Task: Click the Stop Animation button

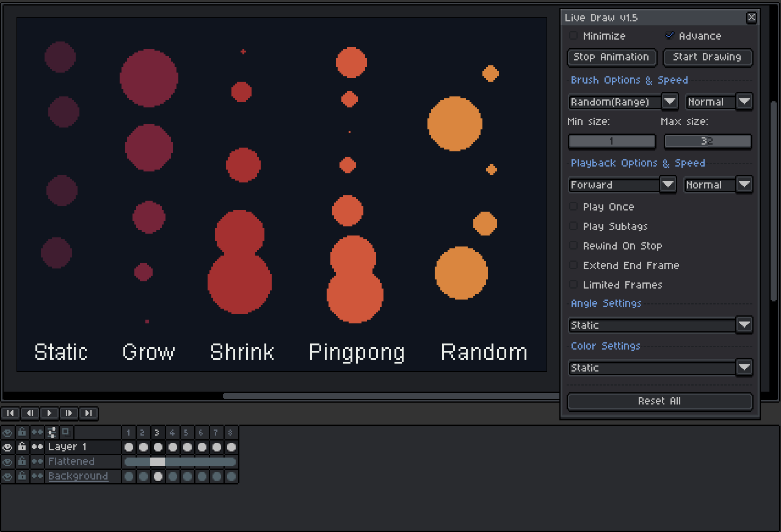Action: tap(612, 57)
